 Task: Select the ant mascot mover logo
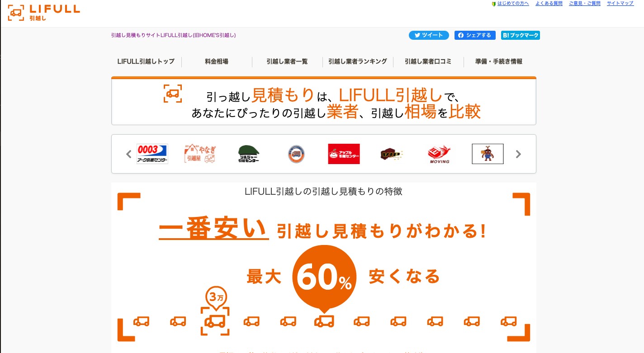(x=488, y=154)
